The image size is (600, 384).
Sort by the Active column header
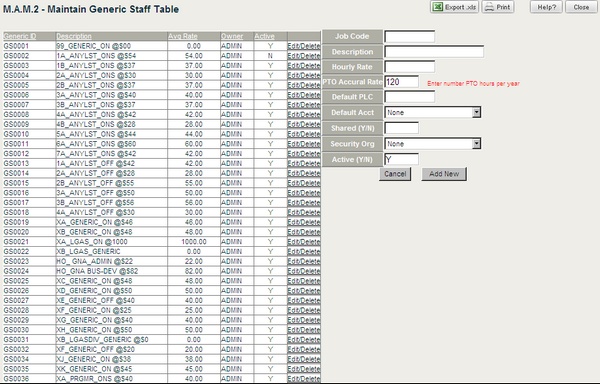point(264,36)
